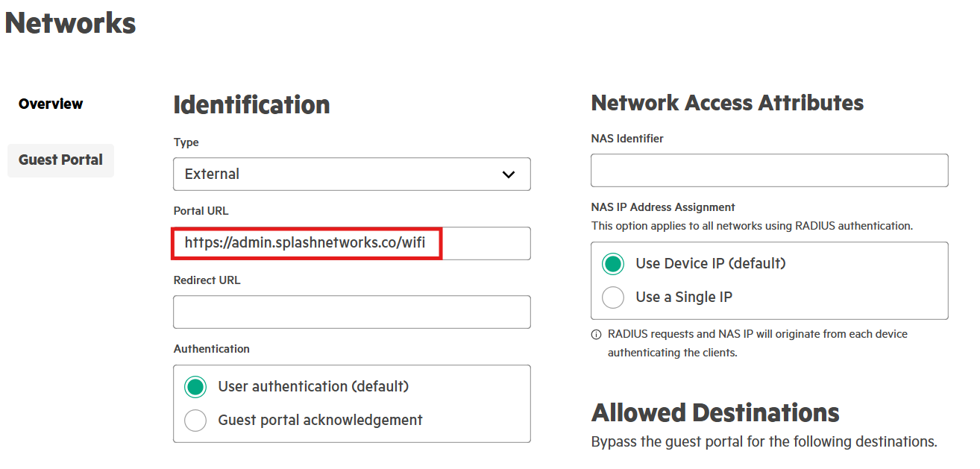Click the Allowed Destinations heading
980x469 pixels.
(x=715, y=412)
